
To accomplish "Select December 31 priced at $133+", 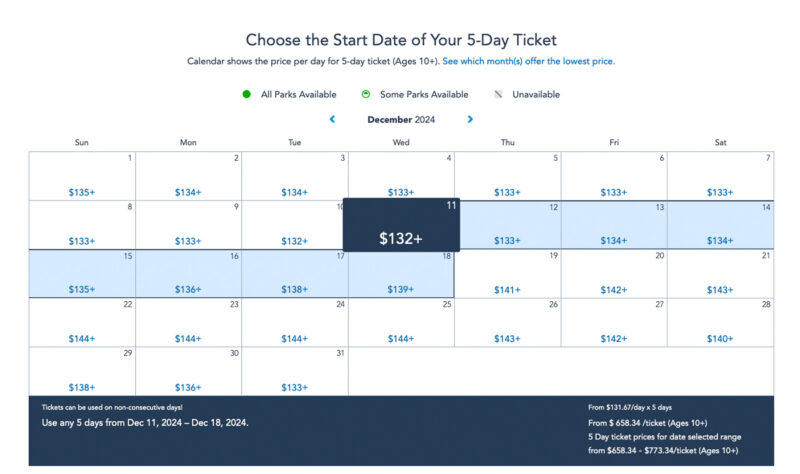I will pyautogui.click(x=295, y=371).
